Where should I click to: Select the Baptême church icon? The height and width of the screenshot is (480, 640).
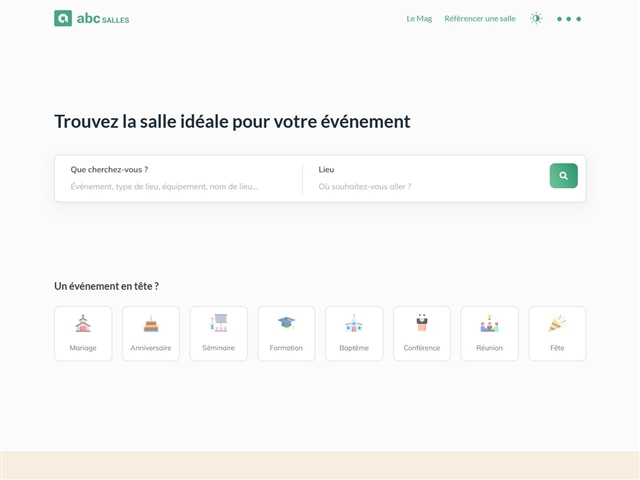[354, 323]
